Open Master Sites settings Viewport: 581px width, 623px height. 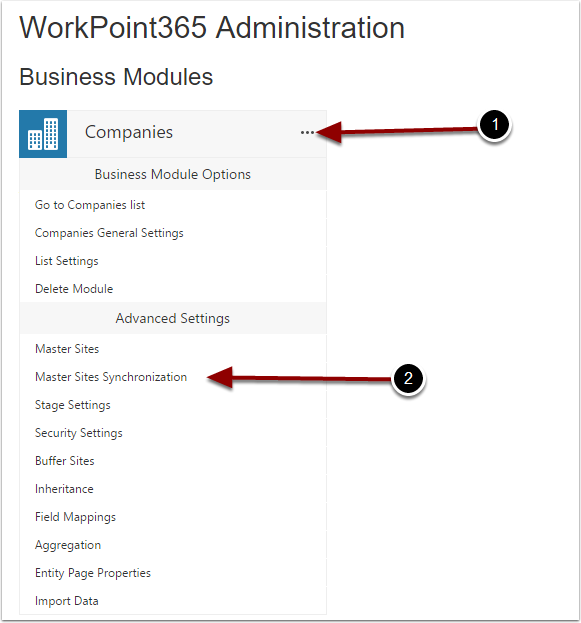coord(67,349)
